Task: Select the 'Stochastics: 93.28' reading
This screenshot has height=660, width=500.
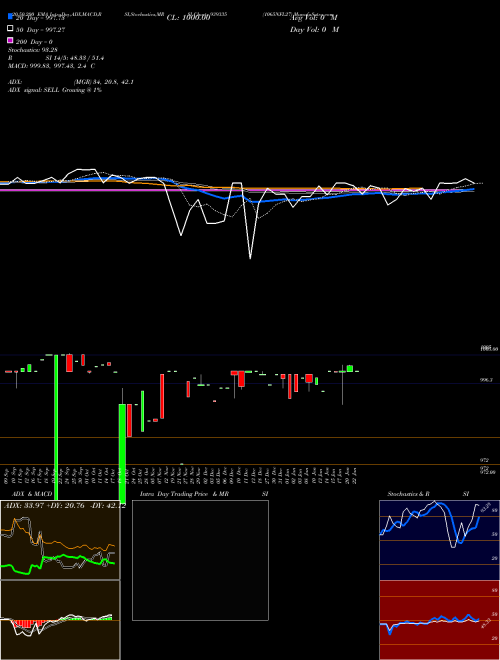Action: [x=33, y=50]
